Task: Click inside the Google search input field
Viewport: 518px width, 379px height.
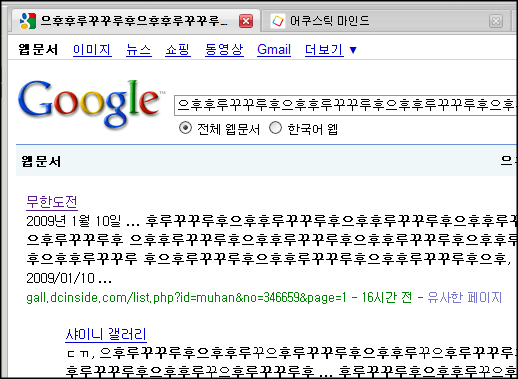Action: (x=345, y=105)
